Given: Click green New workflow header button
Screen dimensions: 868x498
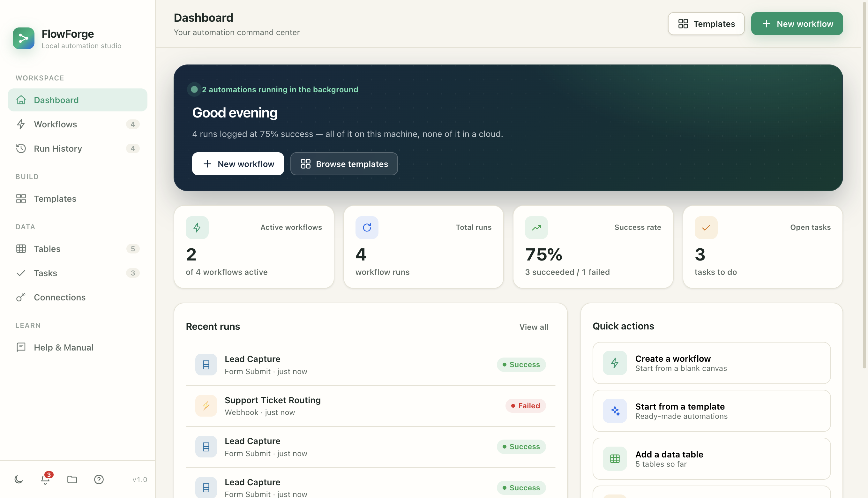Looking at the screenshot, I should [x=797, y=24].
